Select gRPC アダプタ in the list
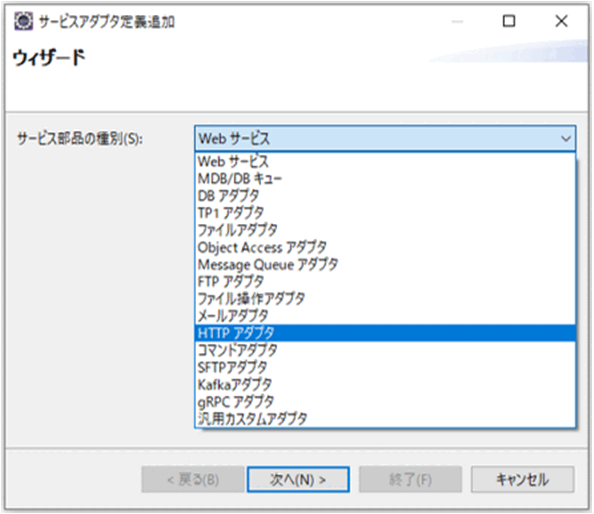The image size is (594, 514). click(x=385, y=402)
